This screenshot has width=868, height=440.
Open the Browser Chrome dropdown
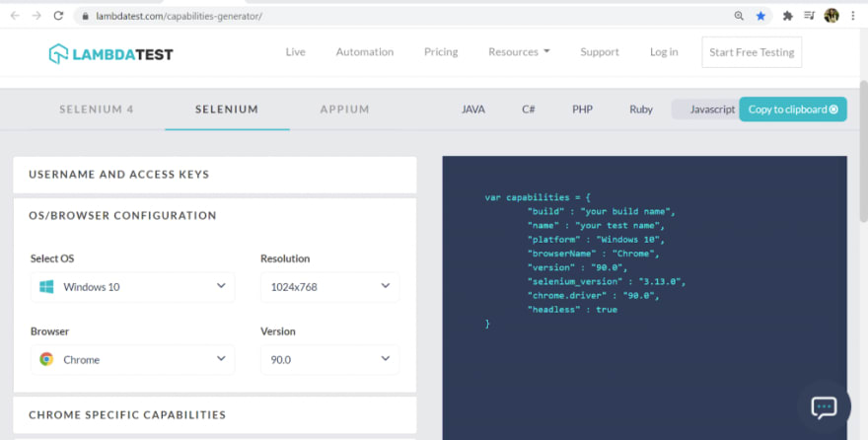point(133,359)
